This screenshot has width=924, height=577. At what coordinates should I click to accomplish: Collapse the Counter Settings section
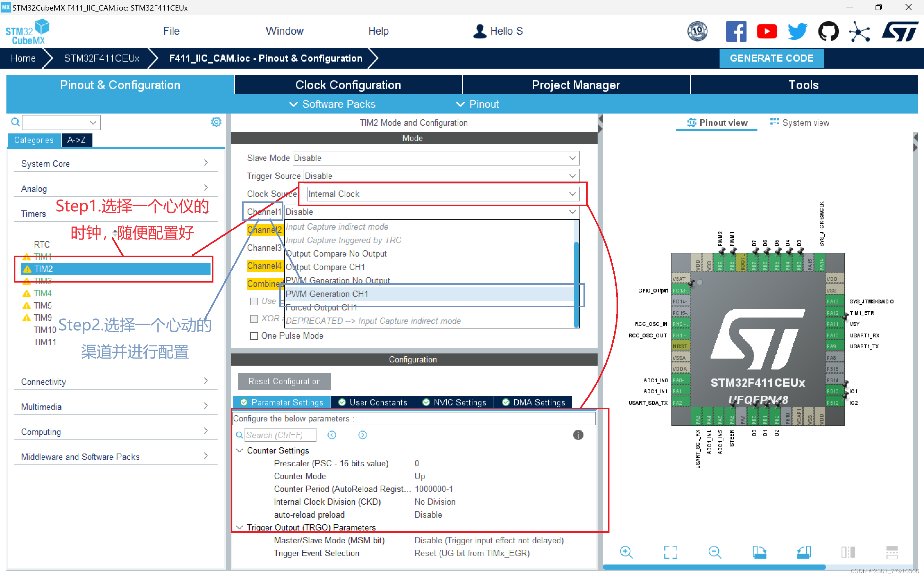(x=240, y=451)
